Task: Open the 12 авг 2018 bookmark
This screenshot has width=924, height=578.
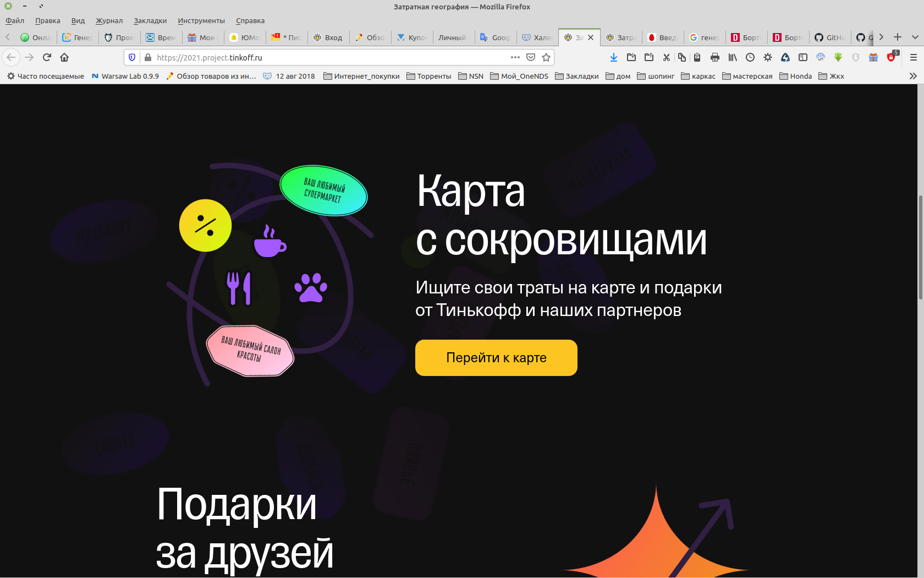Action: coord(289,76)
